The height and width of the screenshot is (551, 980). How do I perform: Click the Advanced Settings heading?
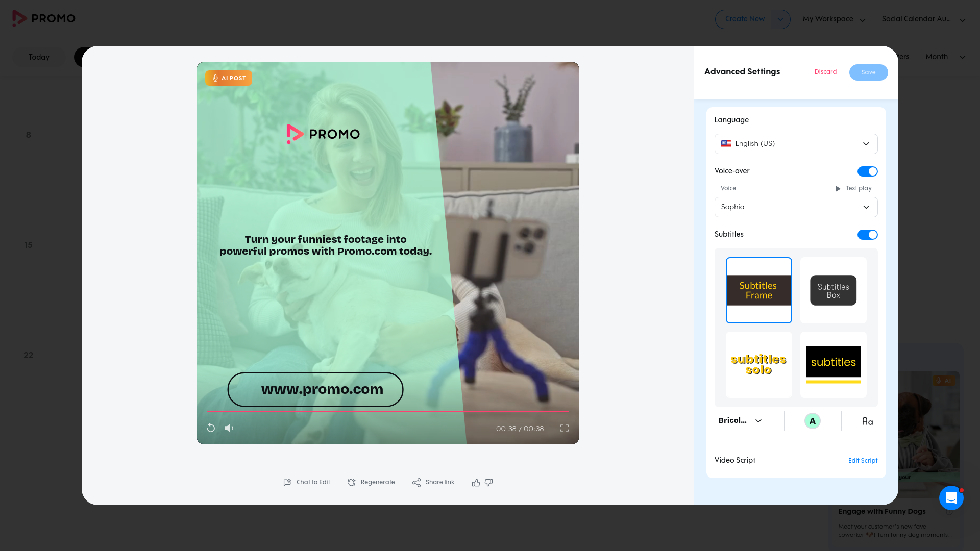click(x=742, y=72)
